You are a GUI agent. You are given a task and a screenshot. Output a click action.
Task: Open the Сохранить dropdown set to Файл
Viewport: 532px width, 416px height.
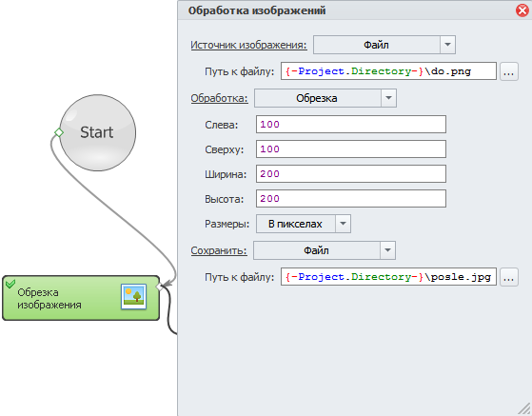325,250
